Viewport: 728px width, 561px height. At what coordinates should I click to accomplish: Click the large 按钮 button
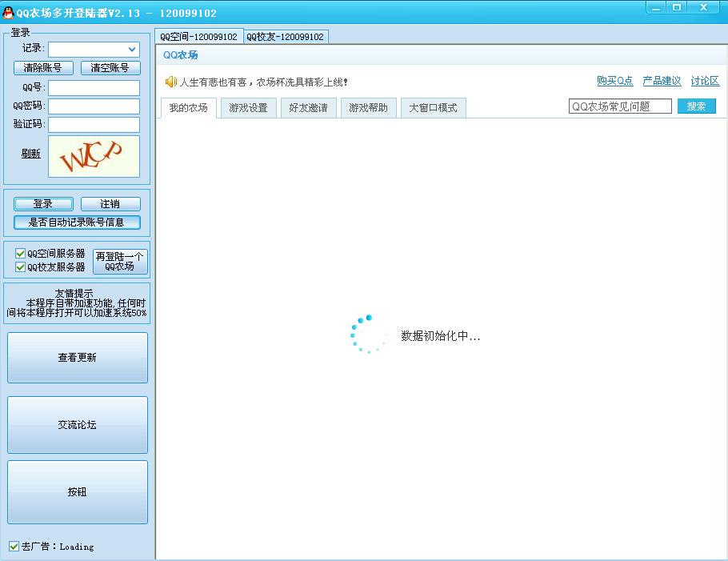click(x=78, y=492)
